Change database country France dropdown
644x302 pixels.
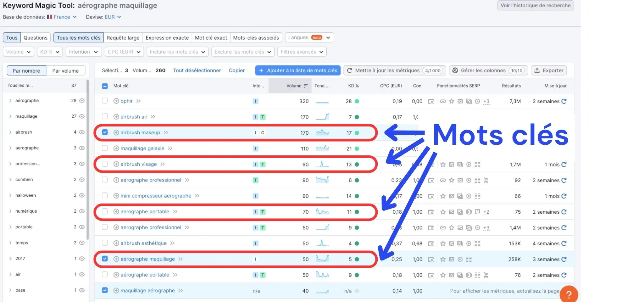pyautogui.click(x=62, y=17)
